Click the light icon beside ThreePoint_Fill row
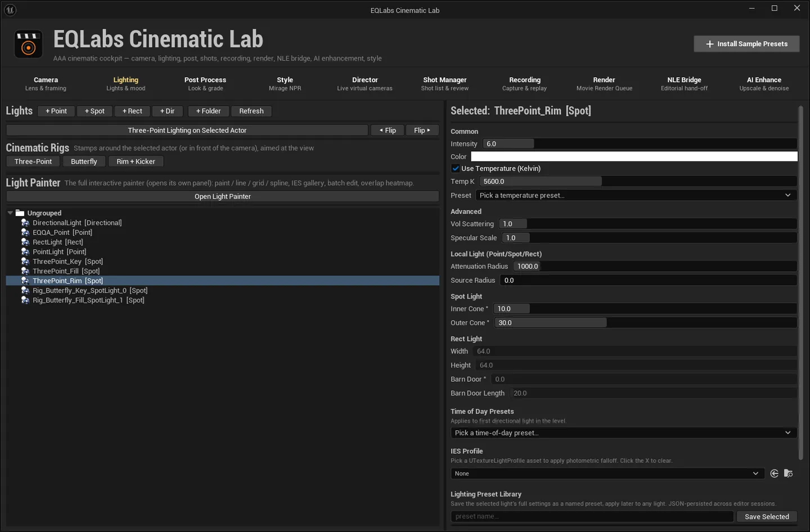810x532 pixels. click(x=25, y=271)
